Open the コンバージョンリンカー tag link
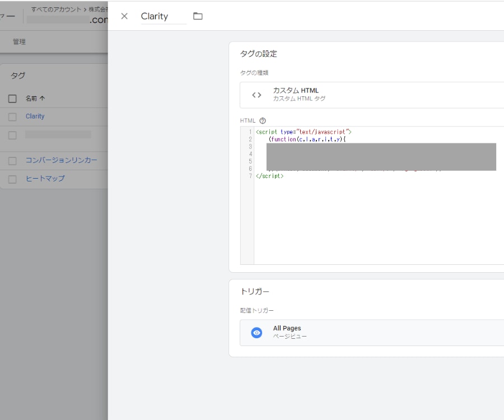The image size is (504, 420). coord(62,160)
